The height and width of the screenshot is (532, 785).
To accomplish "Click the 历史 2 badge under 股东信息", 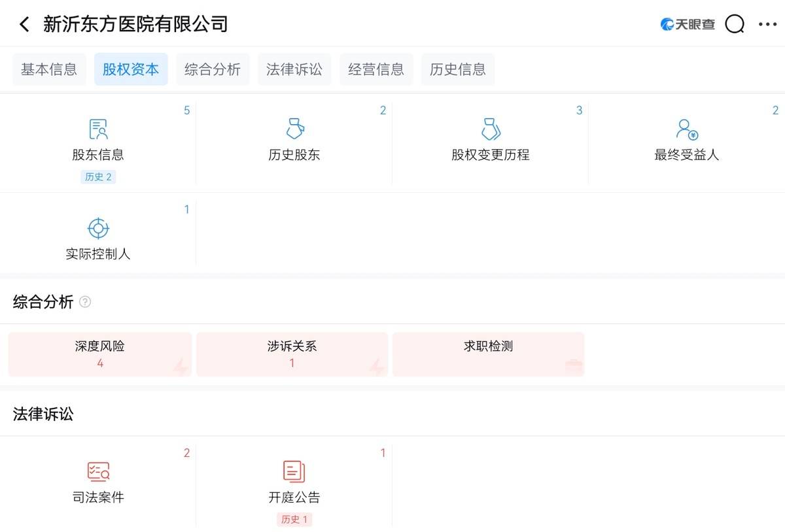I will tap(98, 176).
